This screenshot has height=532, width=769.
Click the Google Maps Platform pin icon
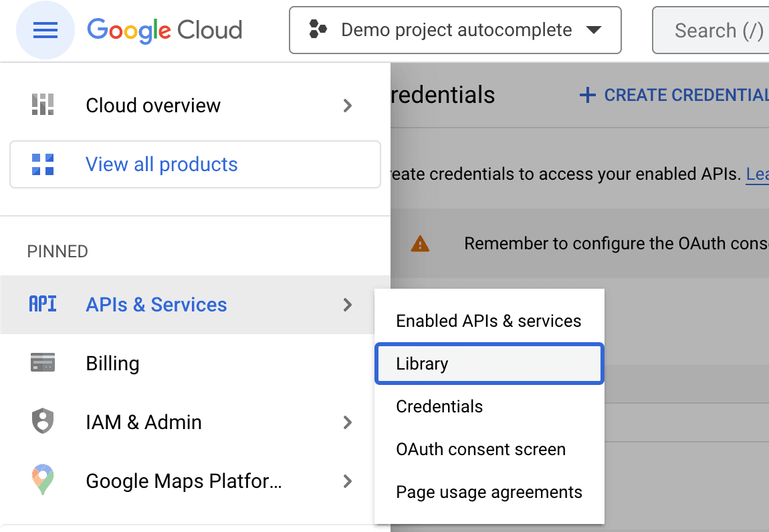(43, 479)
